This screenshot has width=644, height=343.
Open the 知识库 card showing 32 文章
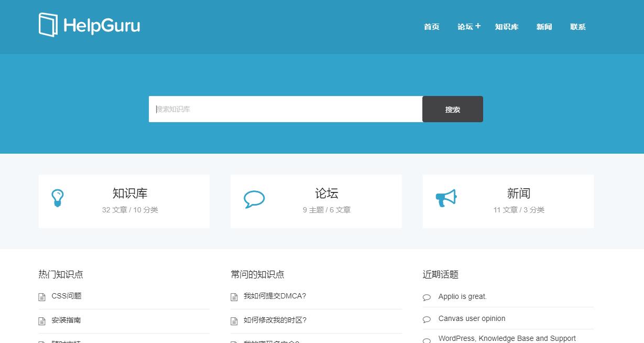tap(124, 201)
